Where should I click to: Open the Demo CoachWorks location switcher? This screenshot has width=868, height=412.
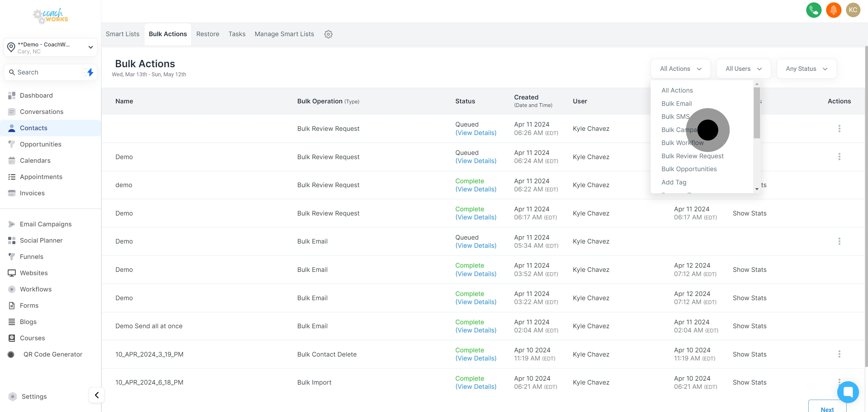[x=51, y=48]
